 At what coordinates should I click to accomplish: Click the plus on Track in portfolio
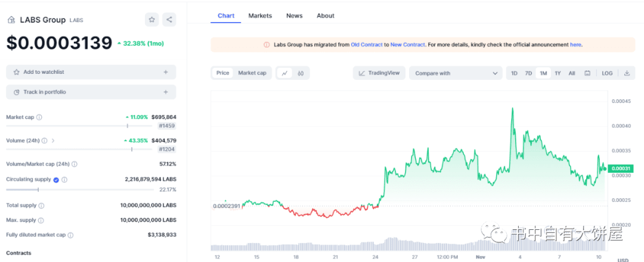[x=166, y=92]
